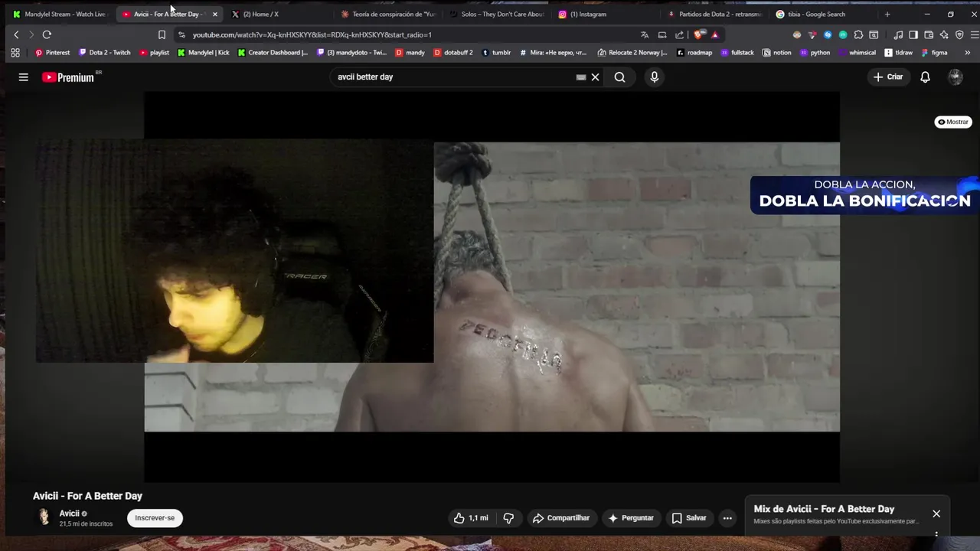This screenshot has width=980, height=551.
Task: Click the Criar create button
Action: click(x=888, y=77)
